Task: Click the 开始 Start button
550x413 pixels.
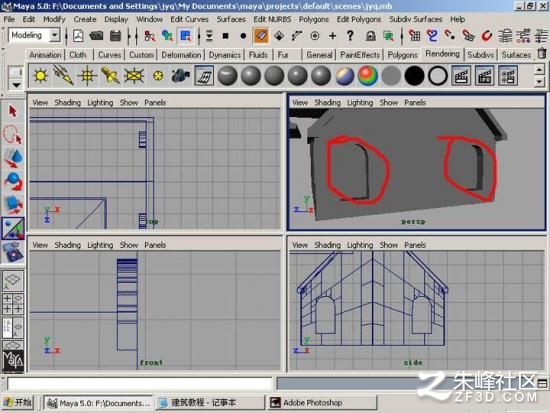Action: tap(18, 402)
